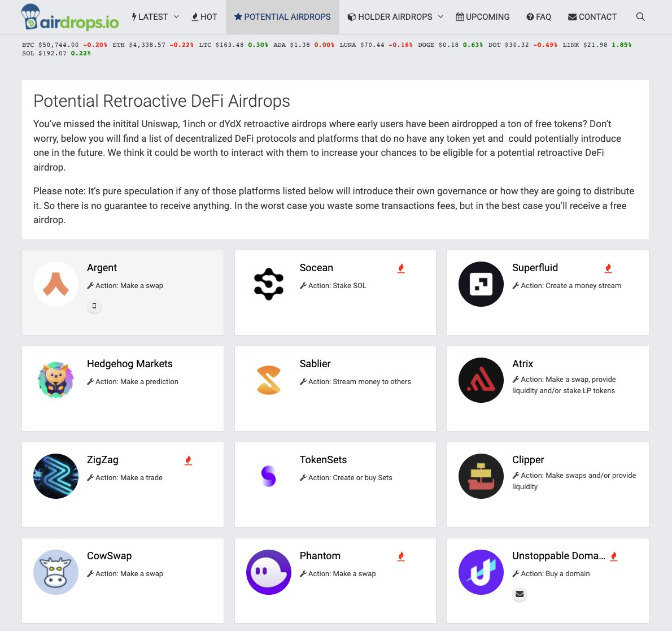This screenshot has width=672, height=631.
Task: Click the Hedgehog Markets avatar
Action: [56, 380]
